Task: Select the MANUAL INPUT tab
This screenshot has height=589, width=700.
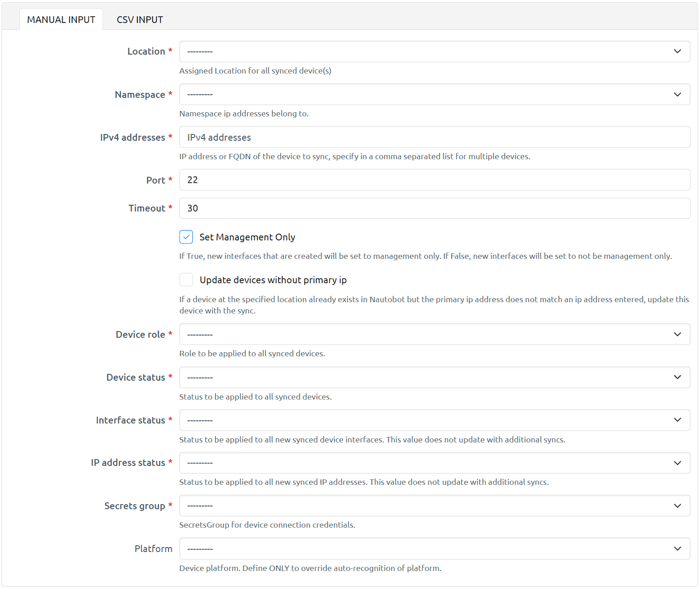Action: [x=61, y=20]
